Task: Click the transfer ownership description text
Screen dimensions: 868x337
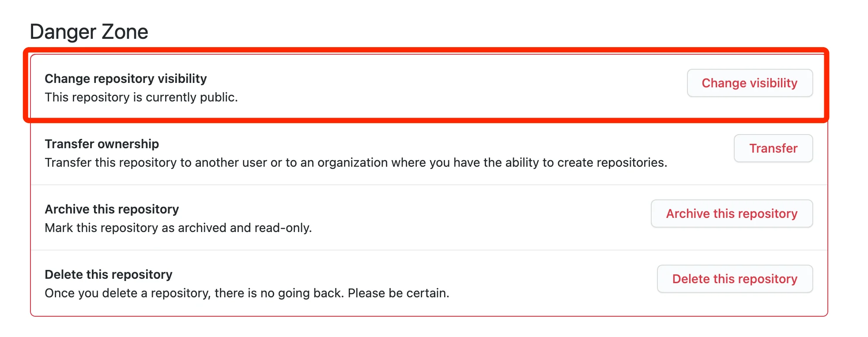Action: coord(355,162)
